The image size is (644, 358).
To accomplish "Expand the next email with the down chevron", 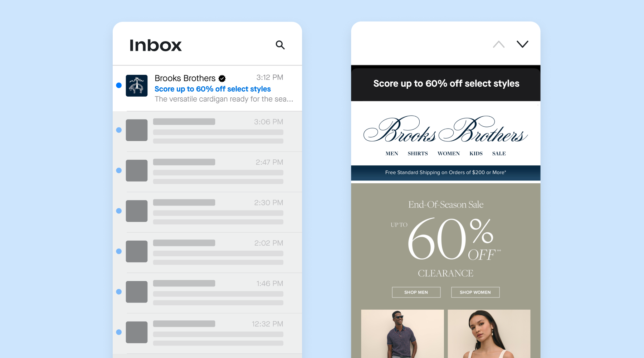I will click(522, 44).
